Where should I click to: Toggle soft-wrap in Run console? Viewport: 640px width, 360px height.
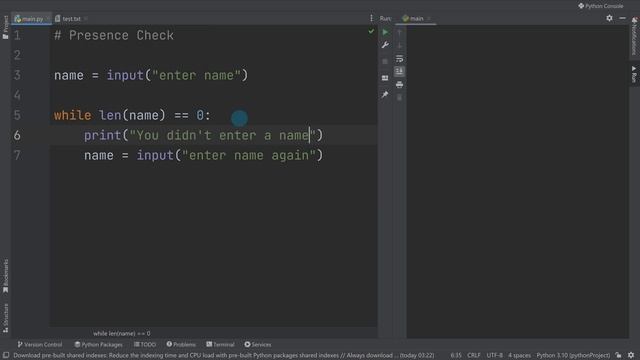[399, 59]
